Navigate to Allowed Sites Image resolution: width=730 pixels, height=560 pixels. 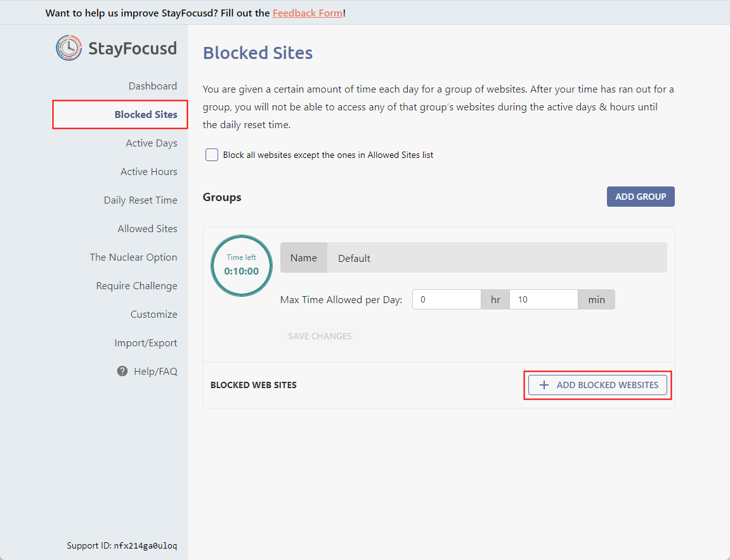(147, 228)
